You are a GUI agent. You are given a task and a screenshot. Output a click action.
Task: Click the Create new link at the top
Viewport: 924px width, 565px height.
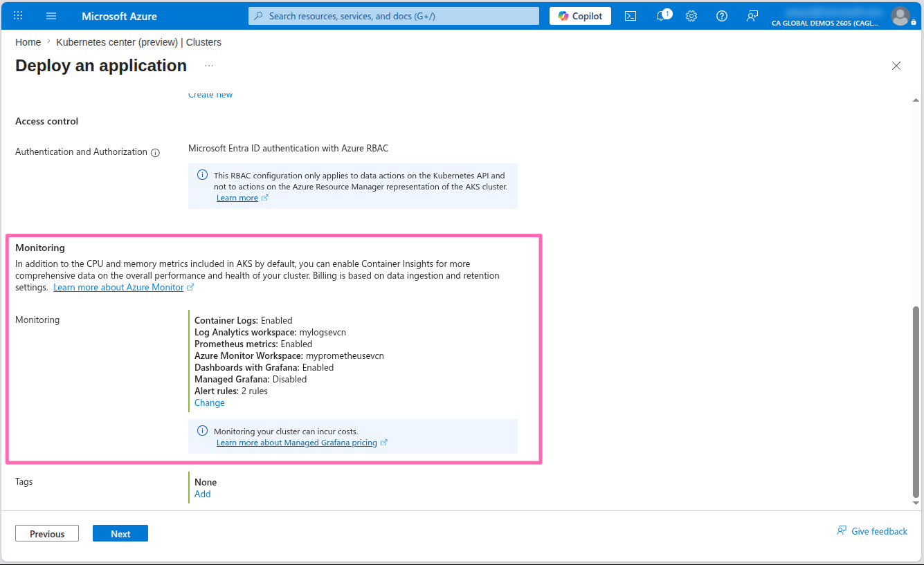[210, 95]
